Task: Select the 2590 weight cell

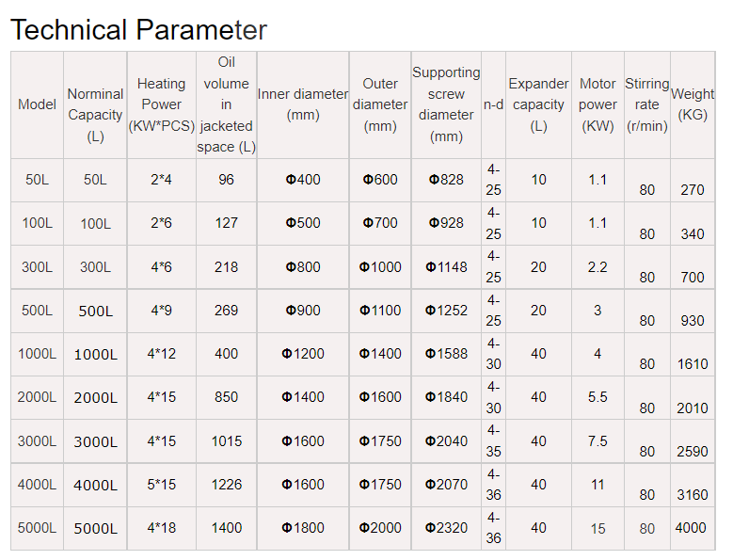Action: (693, 452)
